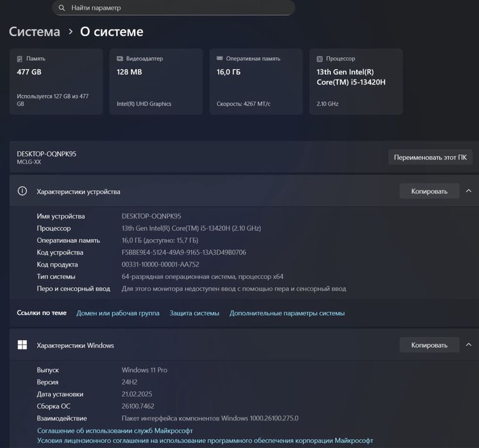Image resolution: width=479 pixels, height=448 pixels.
Task: Open 'Дополнительные параметры системы' link
Action: click(287, 313)
